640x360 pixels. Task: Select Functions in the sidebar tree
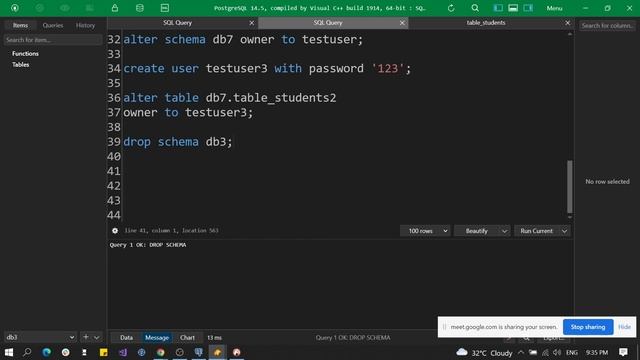coord(25,53)
